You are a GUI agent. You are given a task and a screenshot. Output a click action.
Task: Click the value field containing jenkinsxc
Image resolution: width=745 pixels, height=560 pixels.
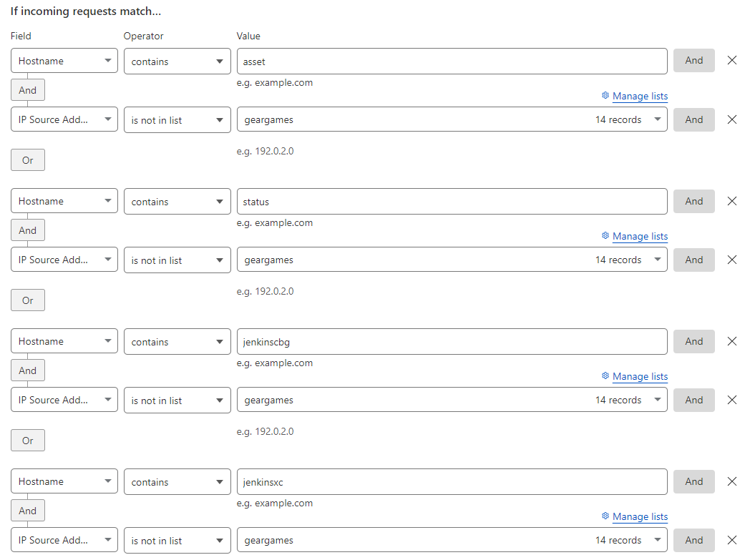(x=452, y=482)
